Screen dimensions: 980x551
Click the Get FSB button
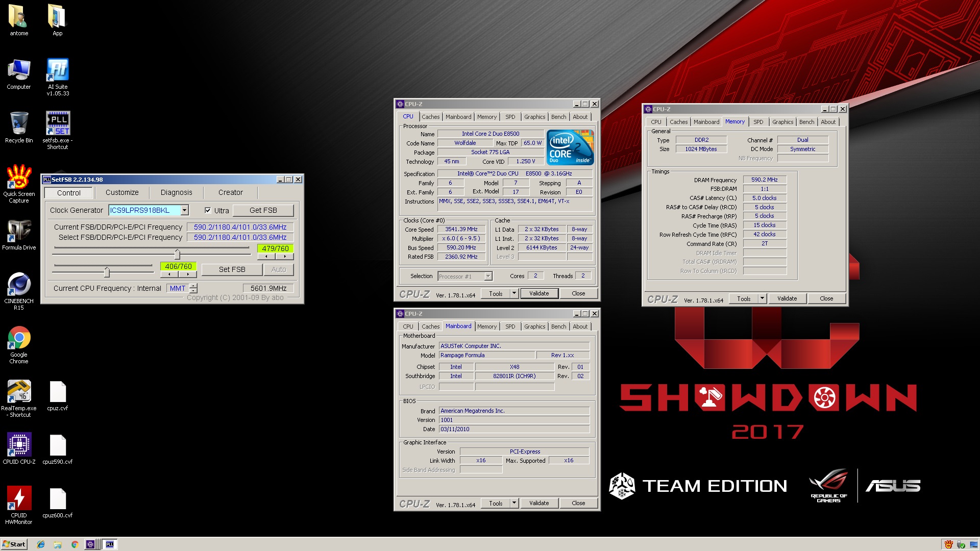click(x=263, y=210)
